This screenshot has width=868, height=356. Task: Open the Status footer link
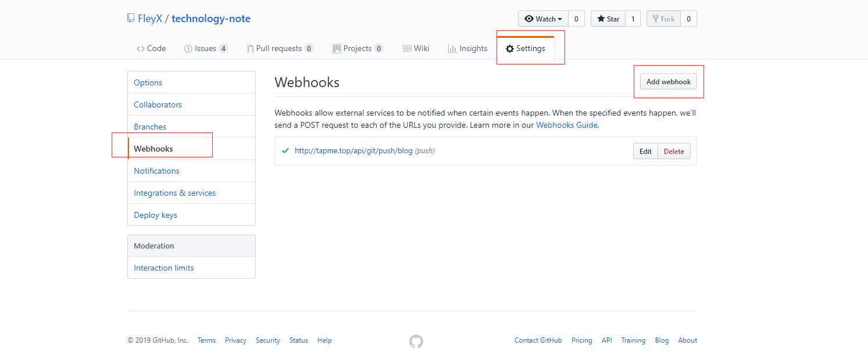[x=299, y=340]
